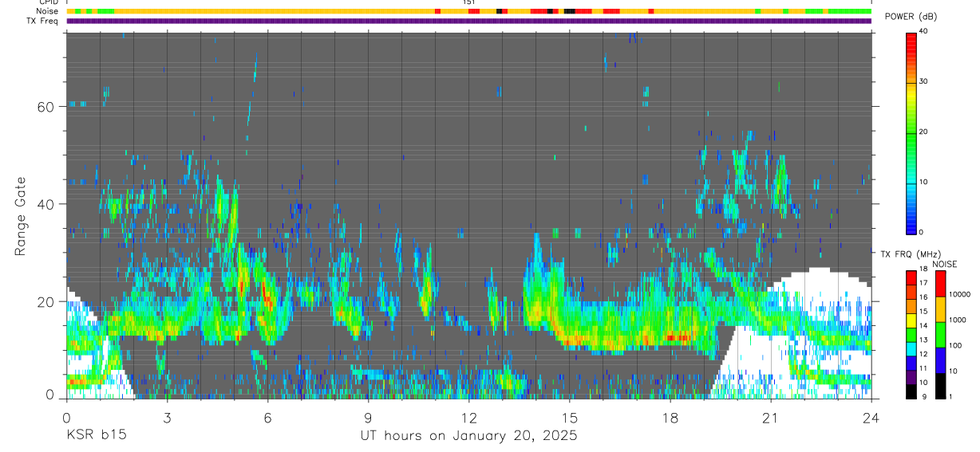
Task: Click the Noise row label at top left
Action: coord(48,11)
